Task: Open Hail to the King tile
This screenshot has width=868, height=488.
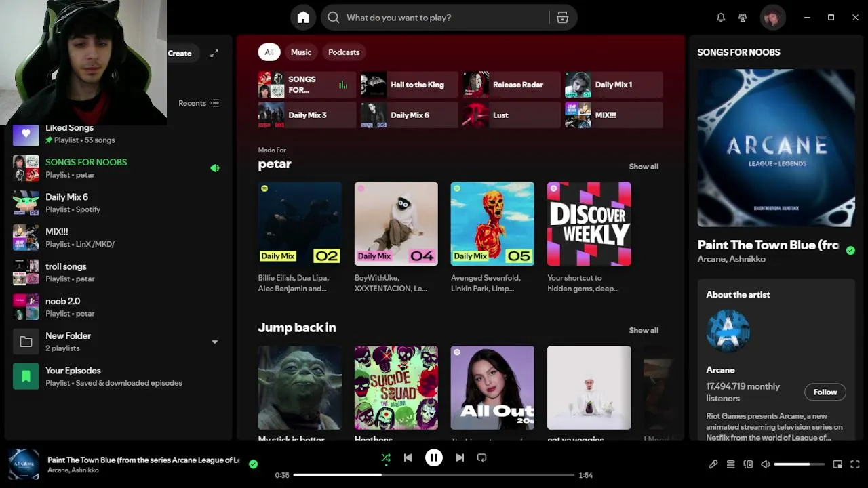Action: pos(409,85)
